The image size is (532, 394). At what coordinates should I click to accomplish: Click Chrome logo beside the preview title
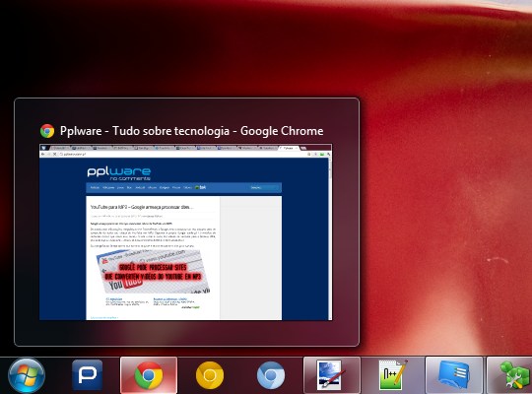pos(47,131)
